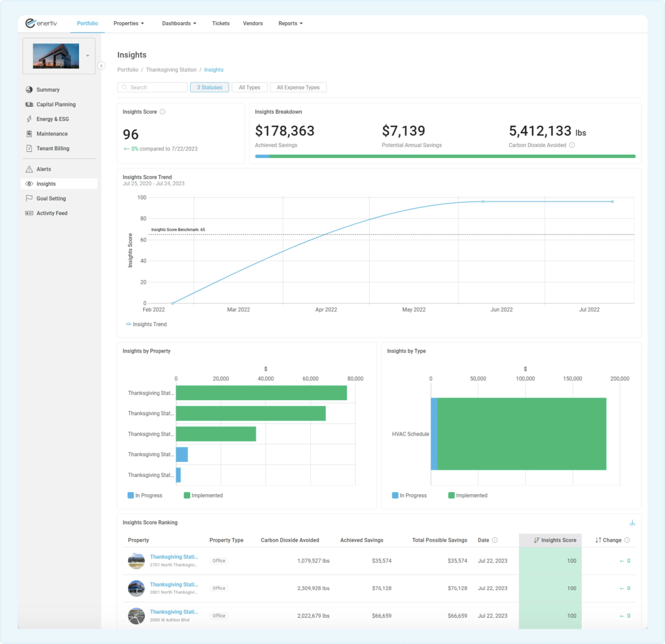Click the Property column header

[x=138, y=540]
